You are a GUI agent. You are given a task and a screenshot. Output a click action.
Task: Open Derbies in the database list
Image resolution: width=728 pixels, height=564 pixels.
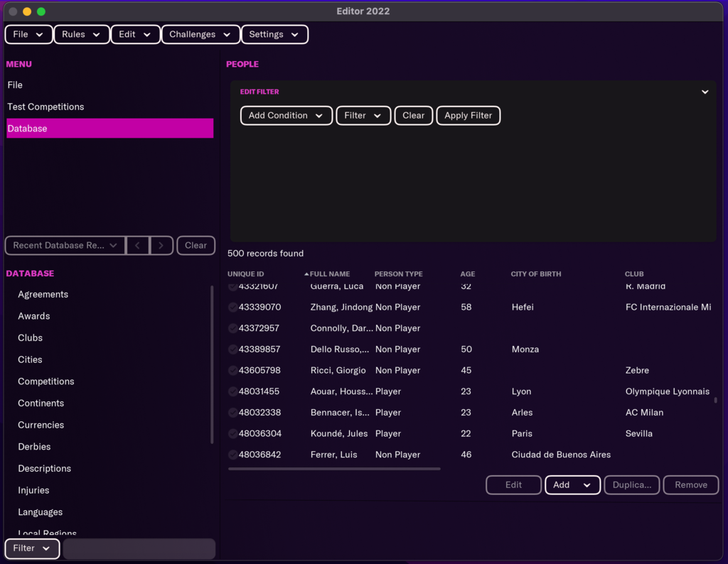(34, 447)
